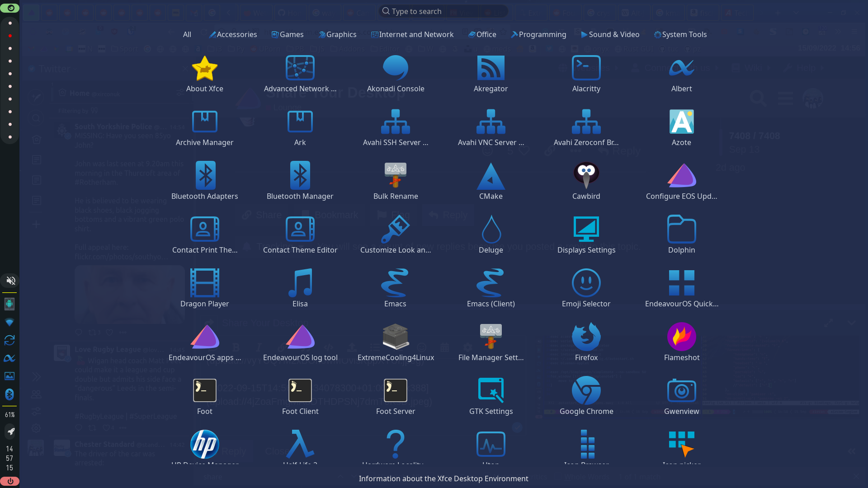Open Avahi VNC Server browser

491,128
